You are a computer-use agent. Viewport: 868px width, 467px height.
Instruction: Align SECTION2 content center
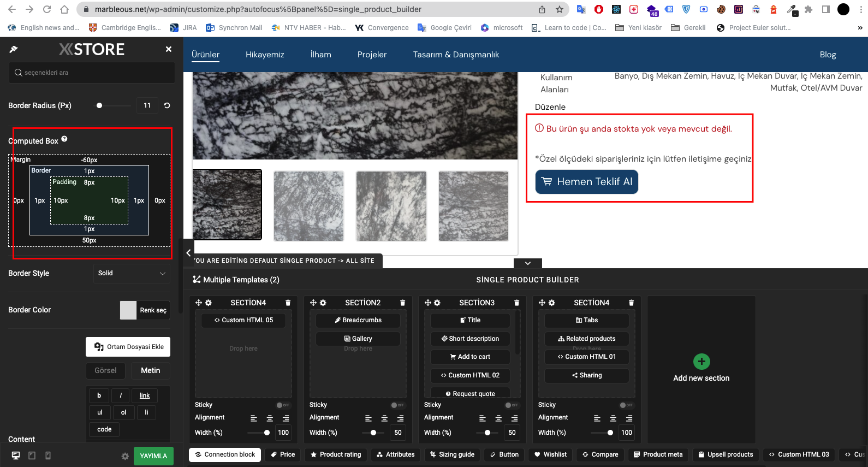click(x=384, y=418)
